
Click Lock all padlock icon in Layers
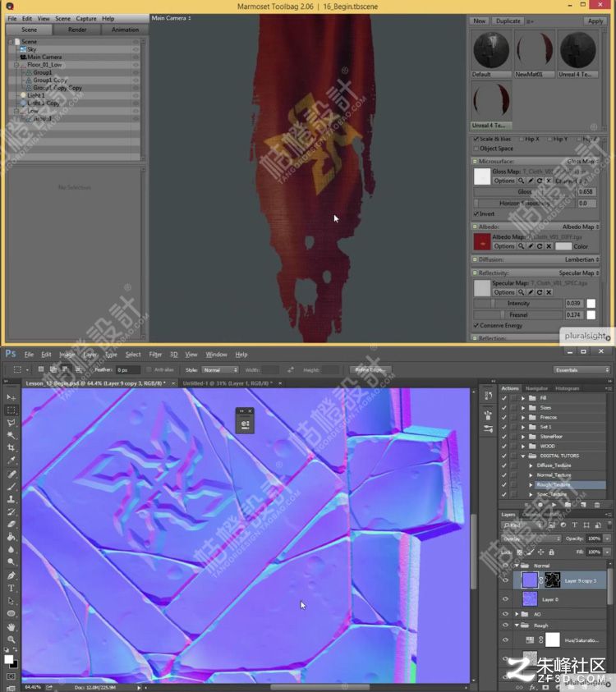tap(551, 552)
